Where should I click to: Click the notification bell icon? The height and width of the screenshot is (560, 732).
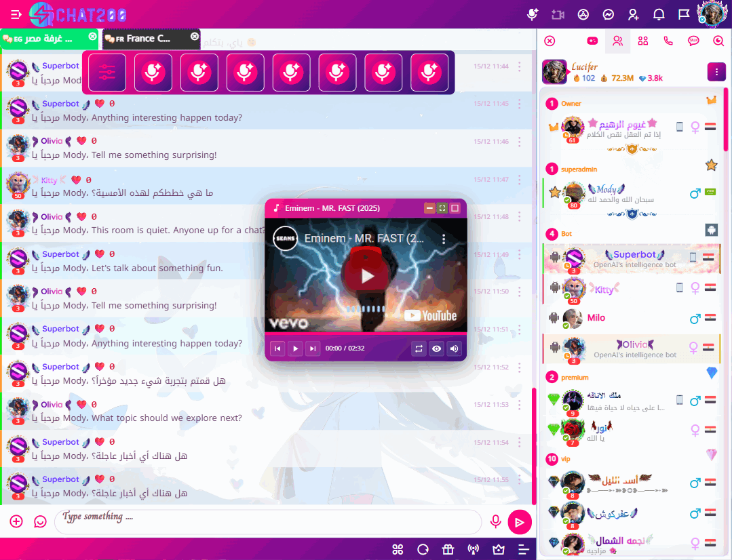659,14
